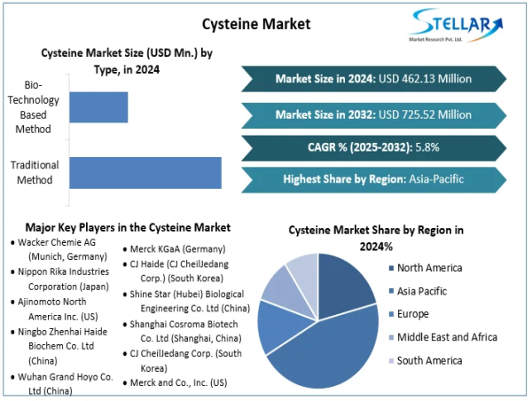Select the Traditional Method bar

tap(145, 173)
